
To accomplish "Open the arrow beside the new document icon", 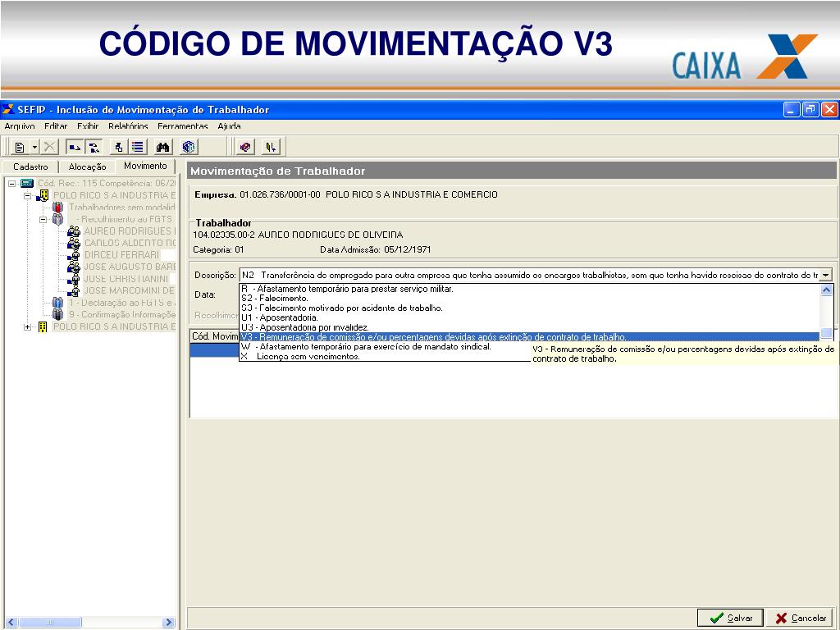I will (x=34, y=147).
